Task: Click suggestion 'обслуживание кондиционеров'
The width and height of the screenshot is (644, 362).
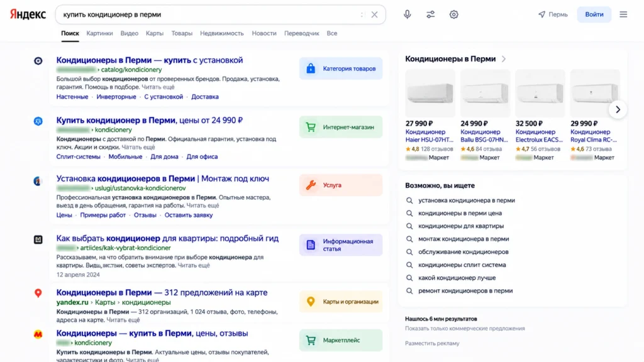Action: [x=464, y=252]
